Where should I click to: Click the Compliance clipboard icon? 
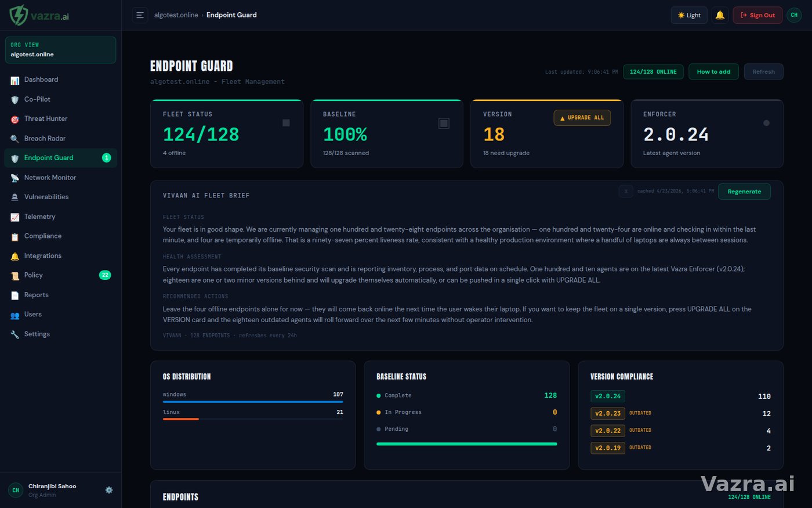coord(15,236)
